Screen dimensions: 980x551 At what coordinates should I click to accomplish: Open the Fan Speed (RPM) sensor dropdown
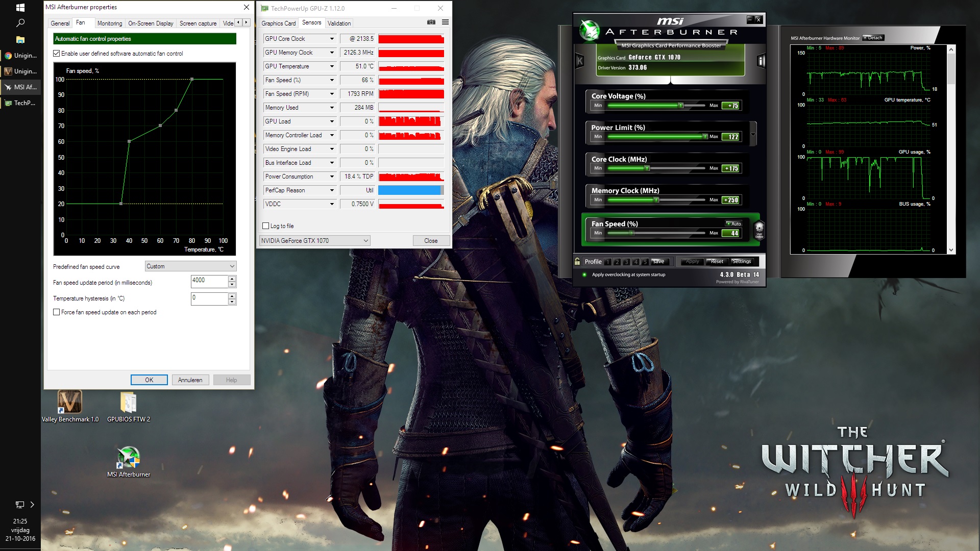[x=332, y=94]
